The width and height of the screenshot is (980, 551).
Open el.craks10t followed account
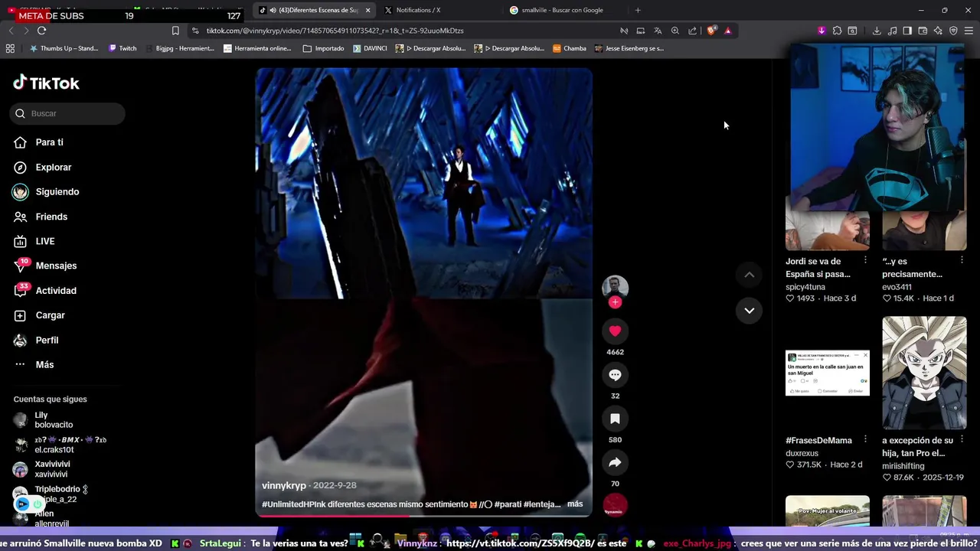[60, 445]
